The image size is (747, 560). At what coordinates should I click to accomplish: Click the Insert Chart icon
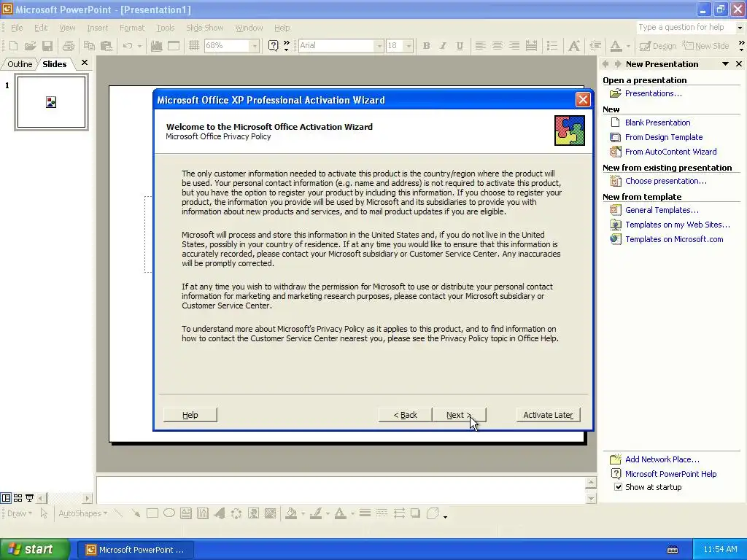tap(156, 46)
